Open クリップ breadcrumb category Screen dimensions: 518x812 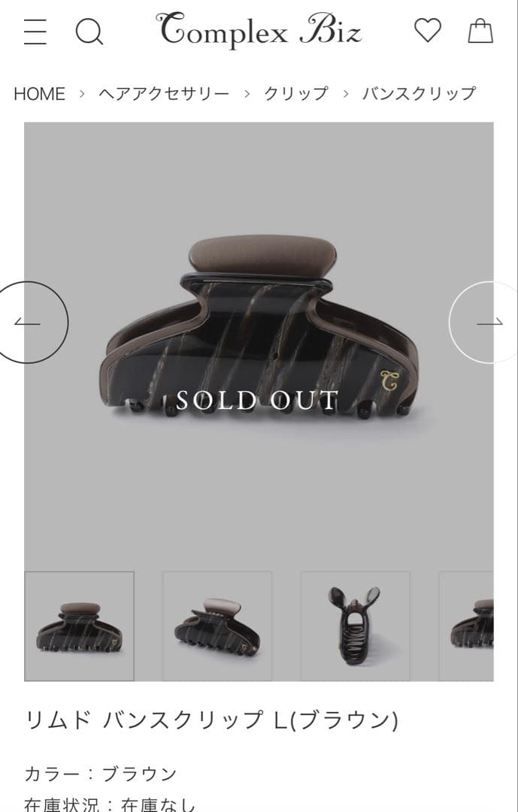(x=295, y=94)
